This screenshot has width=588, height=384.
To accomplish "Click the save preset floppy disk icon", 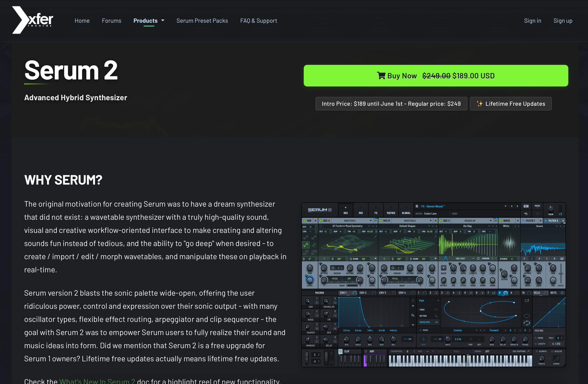I will click(417, 206).
